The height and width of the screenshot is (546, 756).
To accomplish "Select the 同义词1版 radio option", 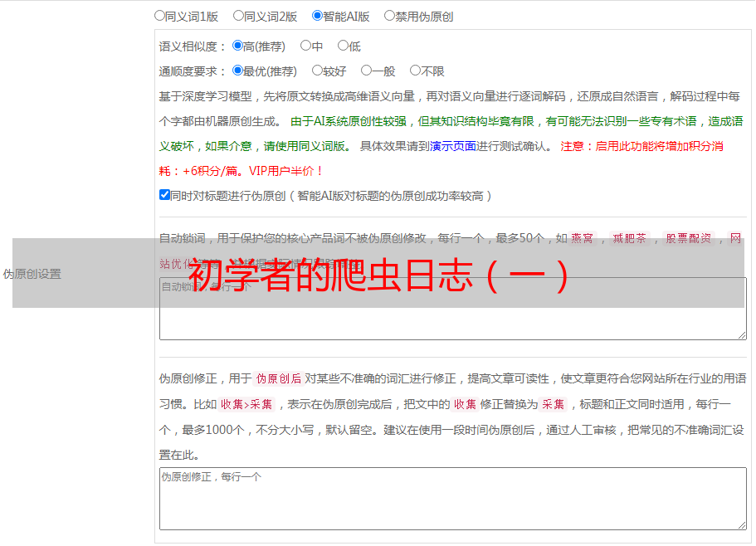I will (x=159, y=16).
